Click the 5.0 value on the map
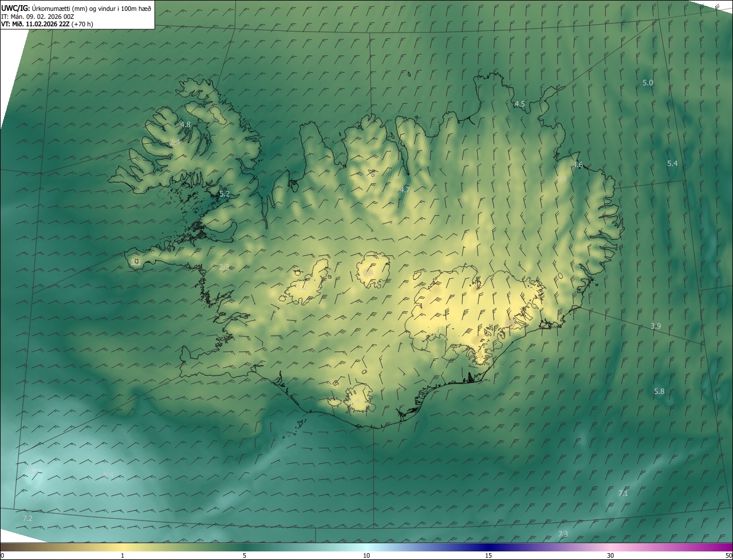 pyautogui.click(x=648, y=82)
